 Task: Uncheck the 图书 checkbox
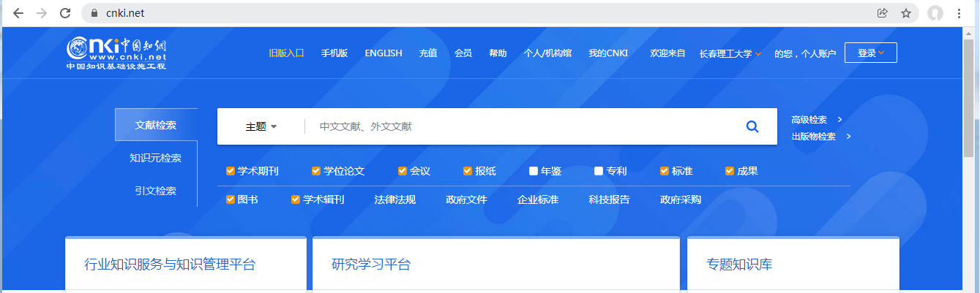coord(231,199)
